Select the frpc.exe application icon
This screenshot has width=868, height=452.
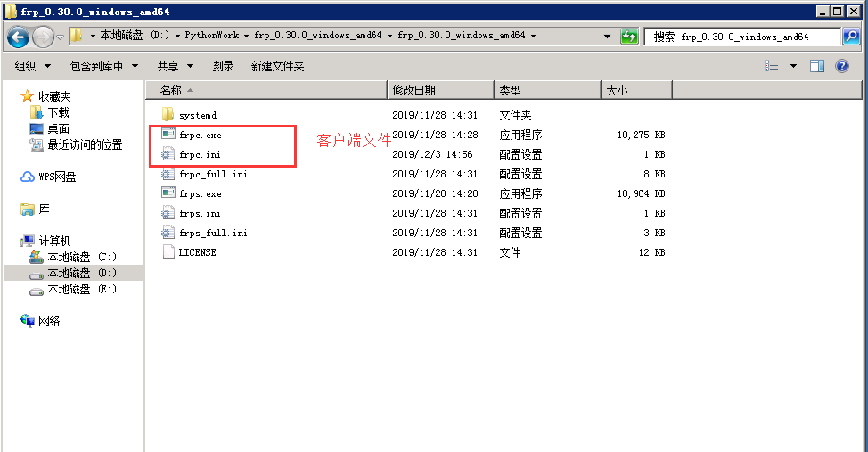point(168,134)
